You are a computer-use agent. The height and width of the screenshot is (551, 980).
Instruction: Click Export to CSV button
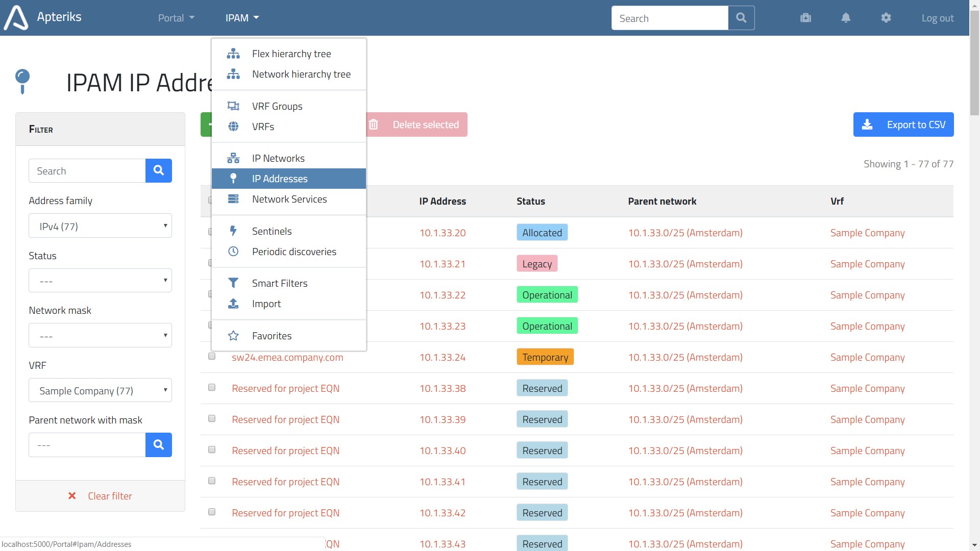point(903,124)
